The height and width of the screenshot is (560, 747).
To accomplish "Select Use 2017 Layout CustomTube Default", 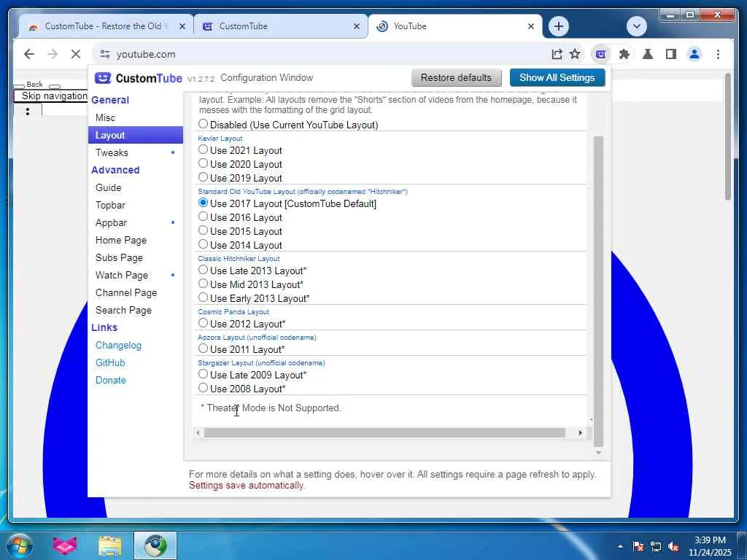I will [203, 203].
